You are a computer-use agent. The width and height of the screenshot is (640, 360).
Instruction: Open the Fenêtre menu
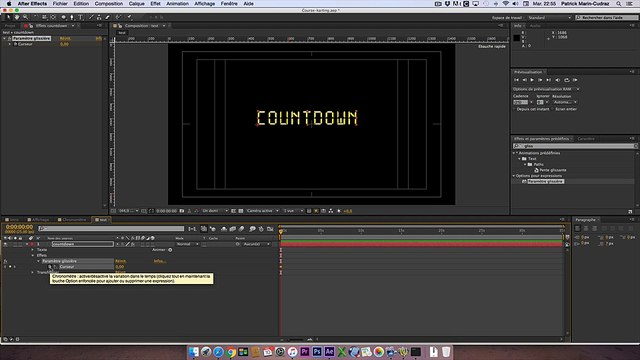(x=229, y=4)
